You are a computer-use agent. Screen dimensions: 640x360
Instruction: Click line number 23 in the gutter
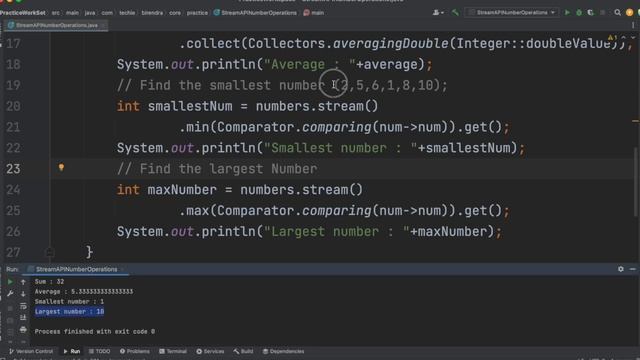point(13,169)
